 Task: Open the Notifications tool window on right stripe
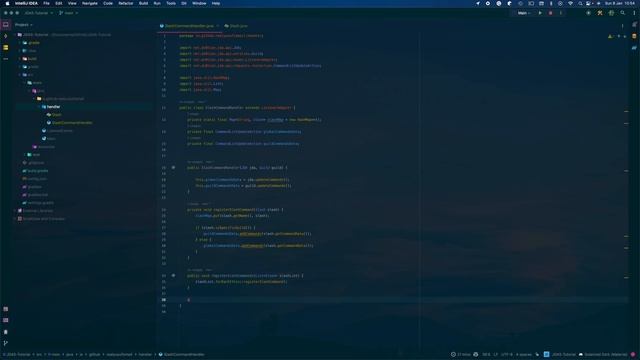(x=634, y=25)
